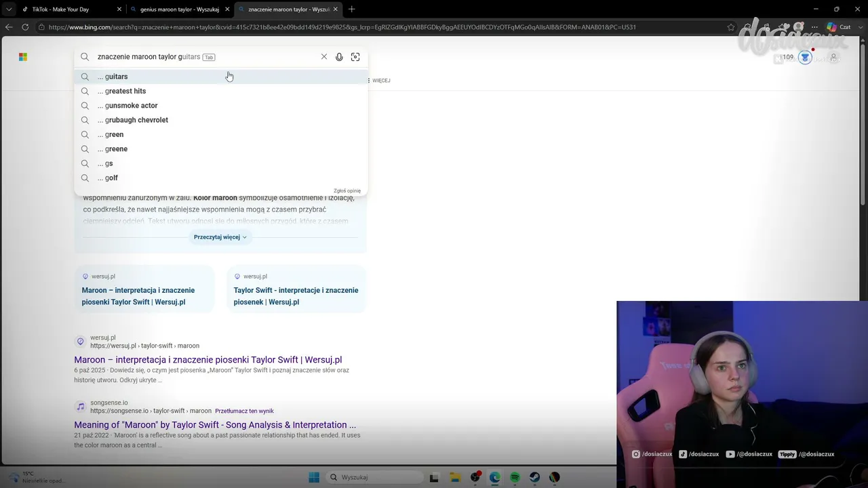
Task: Click the Microsoft logo on Bing
Action: coord(23,57)
